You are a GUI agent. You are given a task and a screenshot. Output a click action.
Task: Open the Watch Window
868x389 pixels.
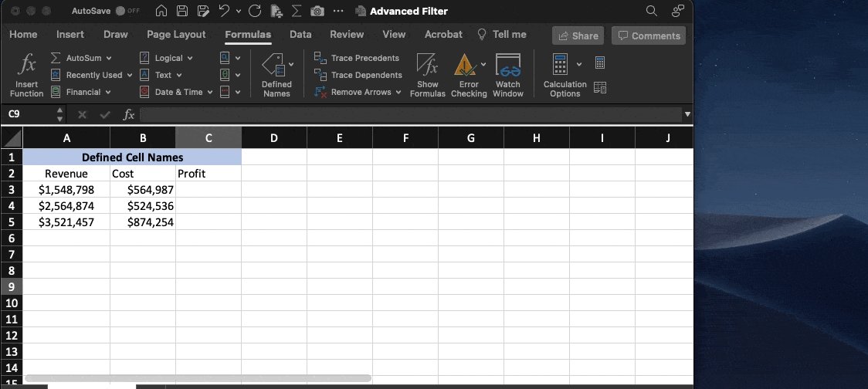coord(507,76)
